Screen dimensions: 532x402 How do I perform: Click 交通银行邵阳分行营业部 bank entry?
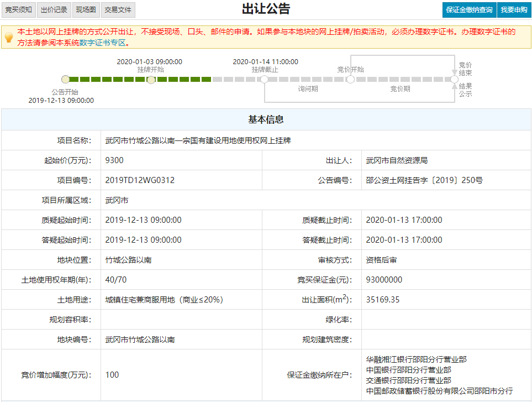click(408, 380)
